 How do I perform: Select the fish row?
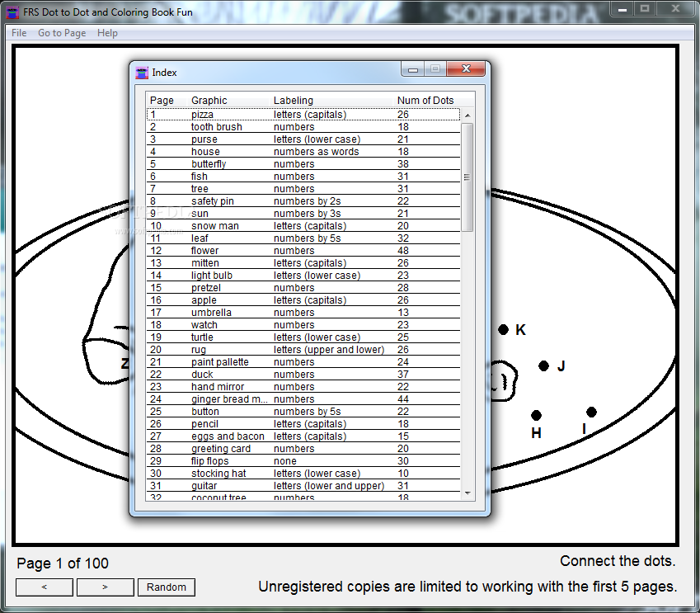(303, 177)
